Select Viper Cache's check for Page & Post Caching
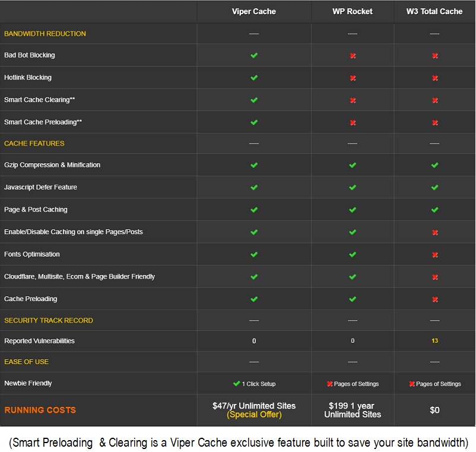The image size is (476, 452). 254,210
